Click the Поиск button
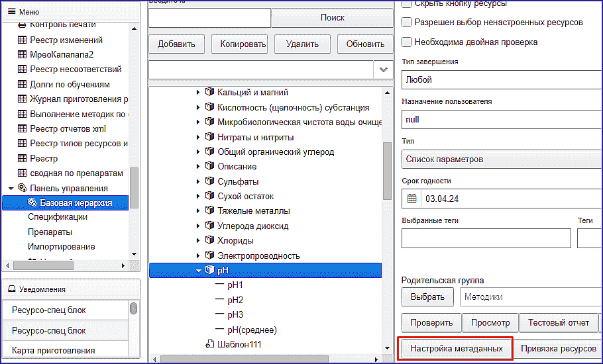This screenshot has width=603, height=364. pyautogui.click(x=332, y=17)
